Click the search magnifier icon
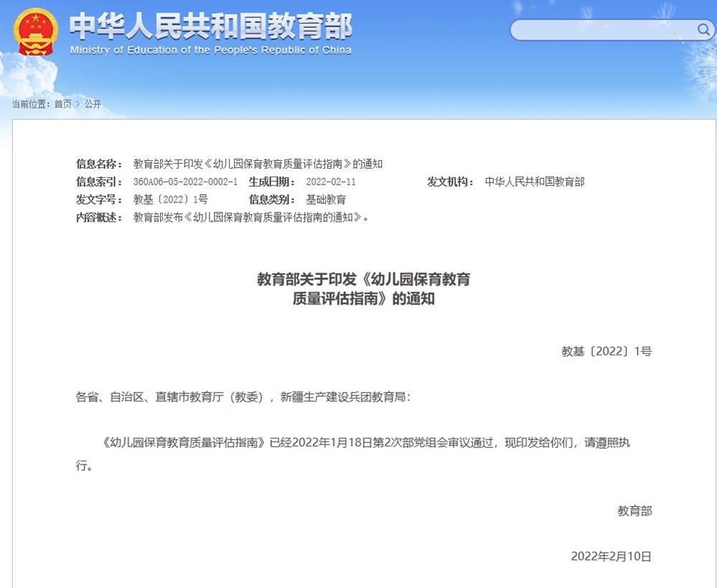 [x=703, y=29]
